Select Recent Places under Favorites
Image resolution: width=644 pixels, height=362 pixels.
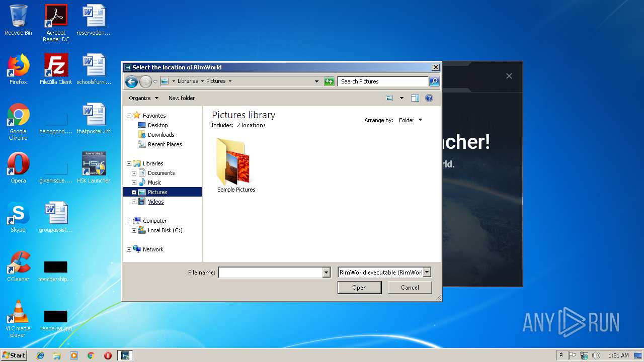pyautogui.click(x=159, y=144)
